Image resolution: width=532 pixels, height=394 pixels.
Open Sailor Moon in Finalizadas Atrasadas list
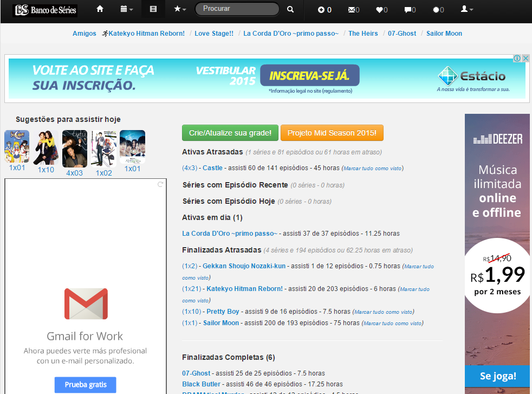[x=221, y=323]
